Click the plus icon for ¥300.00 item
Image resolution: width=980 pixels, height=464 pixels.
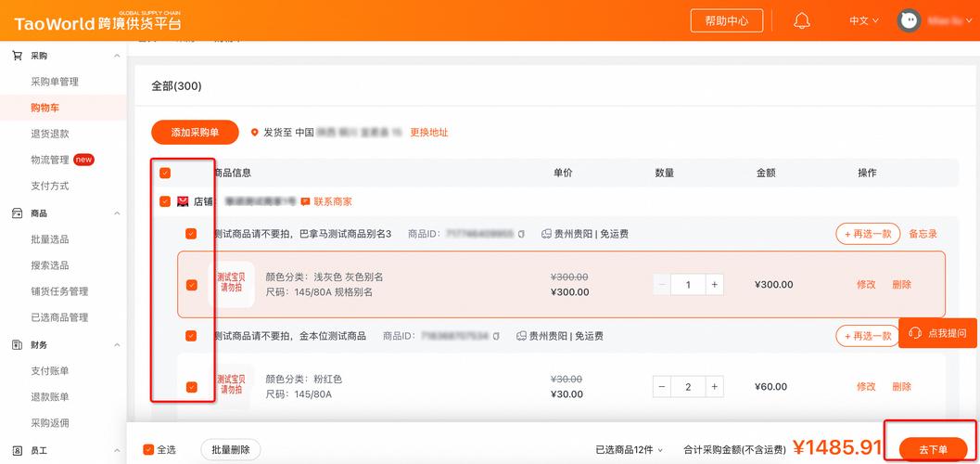click(714, 285)
